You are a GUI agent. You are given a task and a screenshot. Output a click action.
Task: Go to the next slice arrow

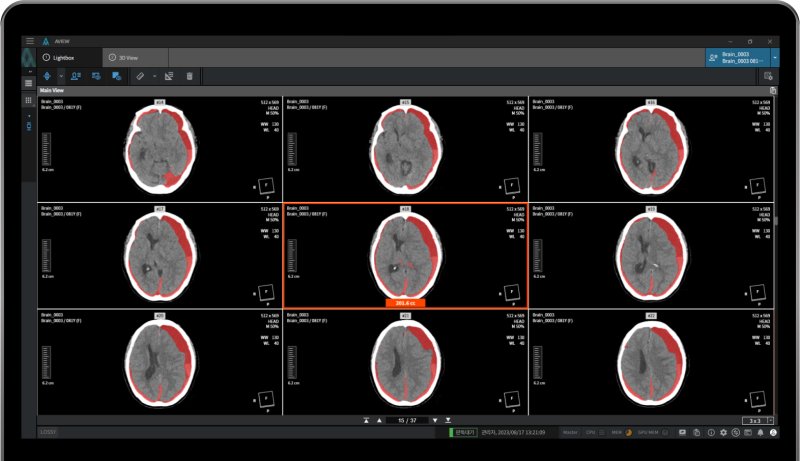(x=434, y=420)
